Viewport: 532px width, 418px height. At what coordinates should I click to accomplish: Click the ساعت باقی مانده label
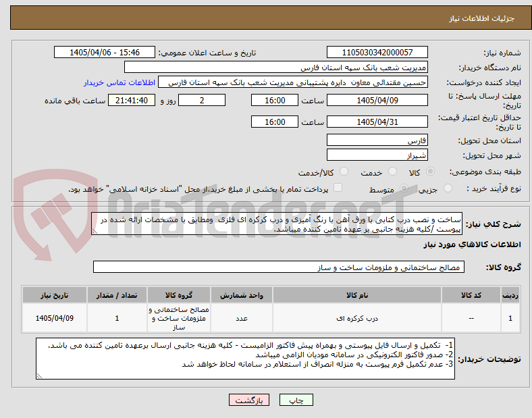pyautogui.click(x=75, y=101)
